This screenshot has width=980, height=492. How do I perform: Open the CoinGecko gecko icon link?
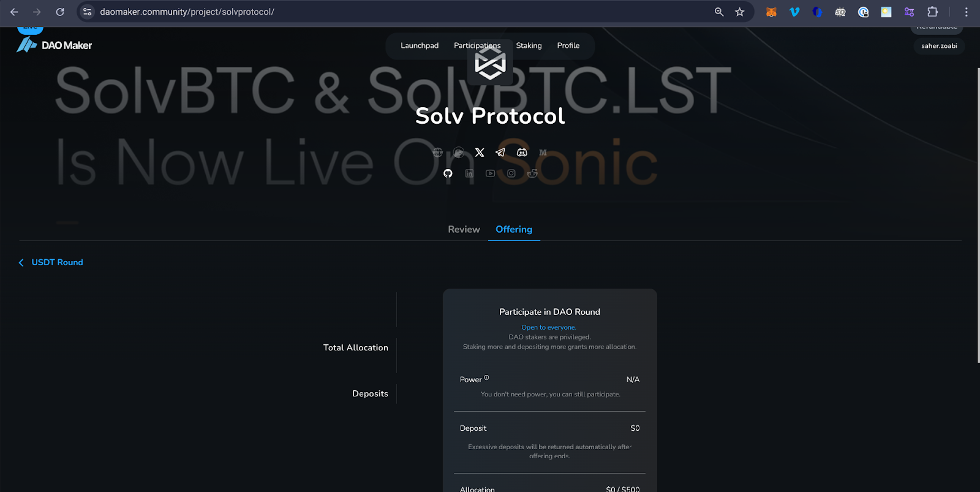459,153
